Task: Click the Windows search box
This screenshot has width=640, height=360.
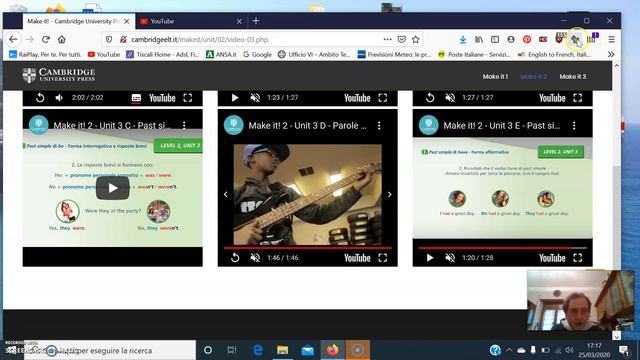Action: tap(110, 350)
